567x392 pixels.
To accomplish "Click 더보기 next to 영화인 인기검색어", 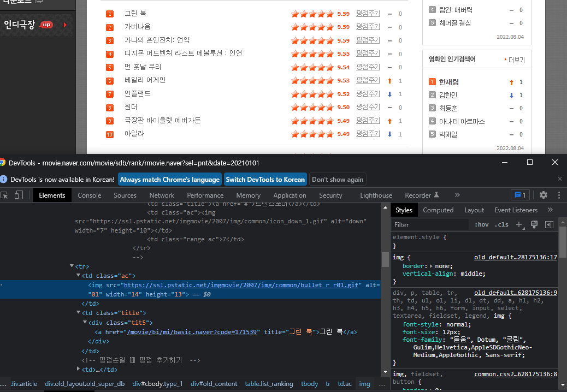I will tap(515, 60).
